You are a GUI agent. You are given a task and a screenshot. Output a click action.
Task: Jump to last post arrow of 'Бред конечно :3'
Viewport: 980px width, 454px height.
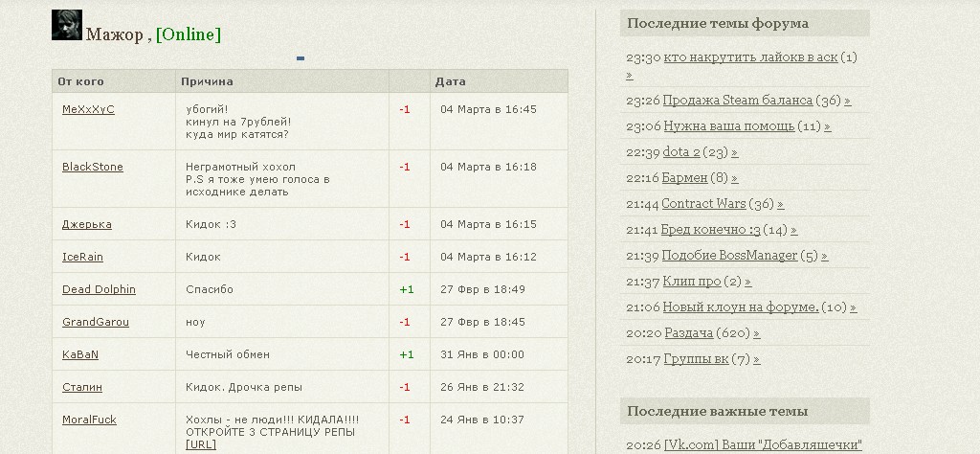click(793, 231)
